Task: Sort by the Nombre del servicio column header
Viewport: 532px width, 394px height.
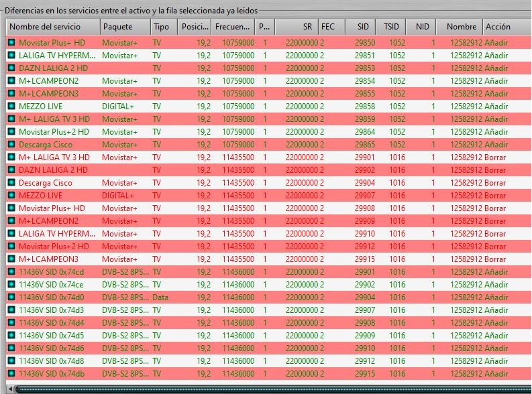Action: click(x=53, y=27)
